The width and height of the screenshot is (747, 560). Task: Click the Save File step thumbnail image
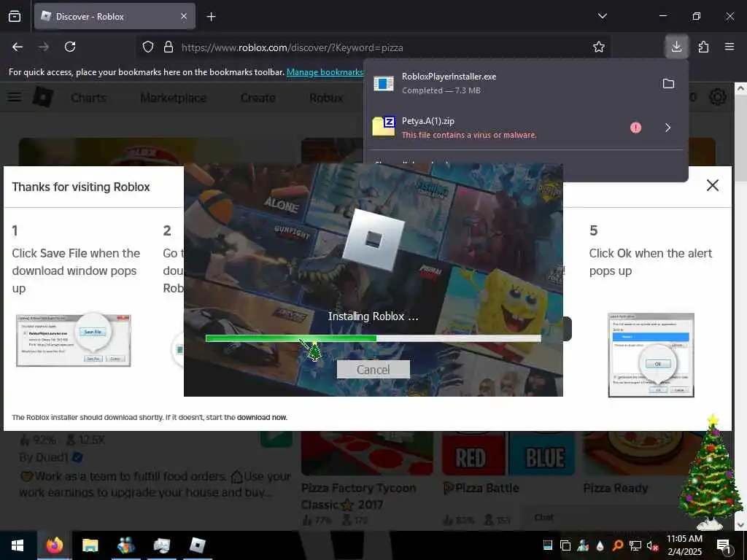74,340
